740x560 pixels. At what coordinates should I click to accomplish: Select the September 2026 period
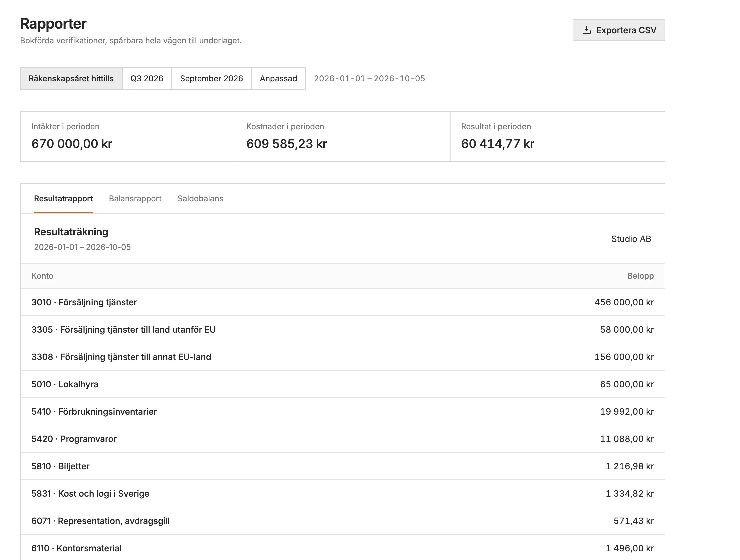(x=211, y=79)
